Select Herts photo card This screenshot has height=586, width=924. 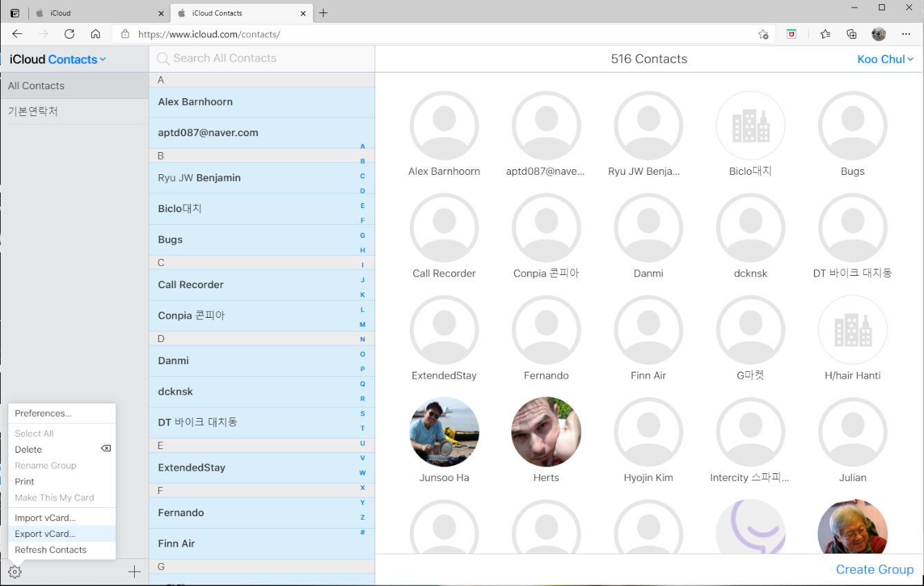(546, 432)
